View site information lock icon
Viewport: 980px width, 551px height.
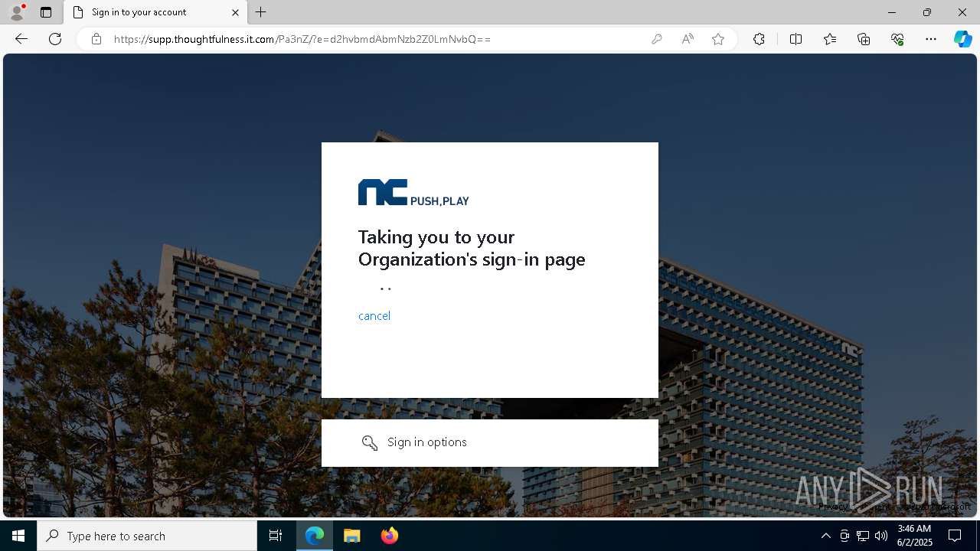coord(96,39)
